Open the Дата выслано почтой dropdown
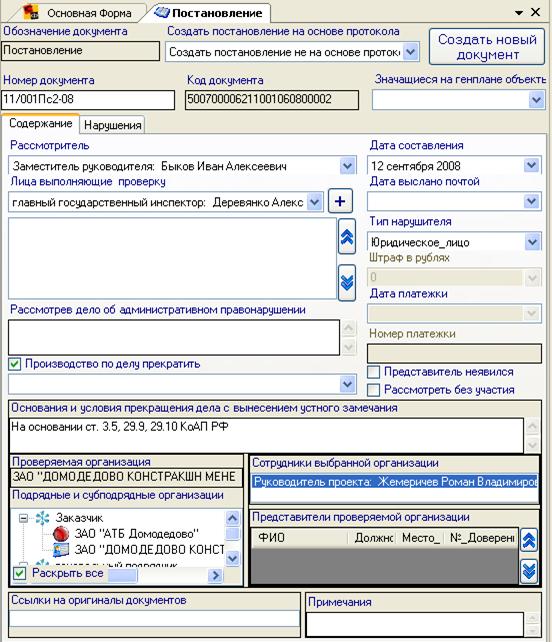 point(532,201)
